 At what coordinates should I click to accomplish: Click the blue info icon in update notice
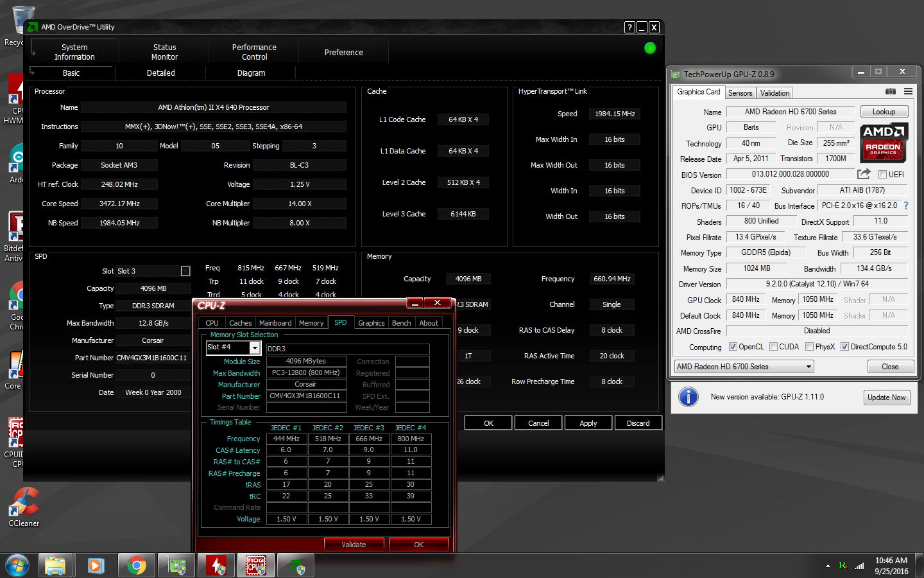[689, 397]
